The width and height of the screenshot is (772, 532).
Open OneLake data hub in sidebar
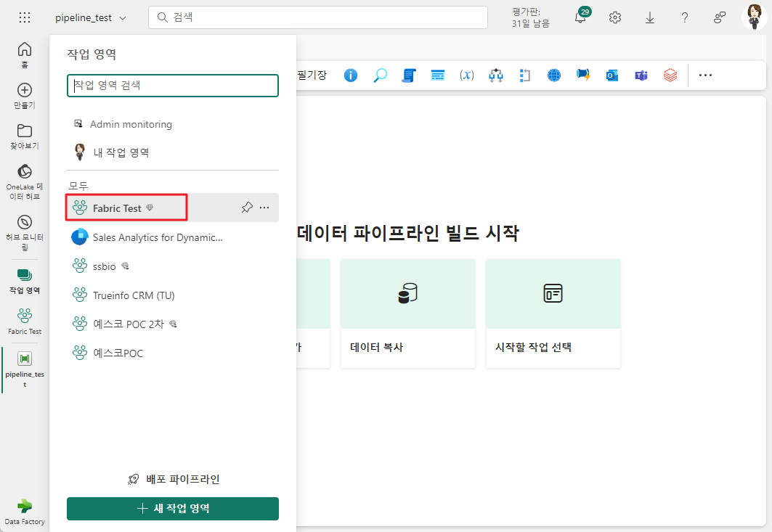pos(25,183)
